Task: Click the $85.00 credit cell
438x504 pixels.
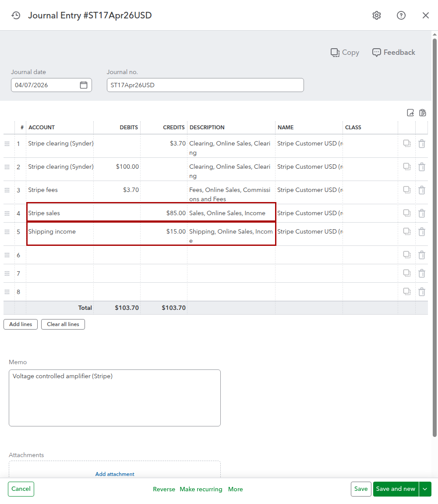Action: 164,213
